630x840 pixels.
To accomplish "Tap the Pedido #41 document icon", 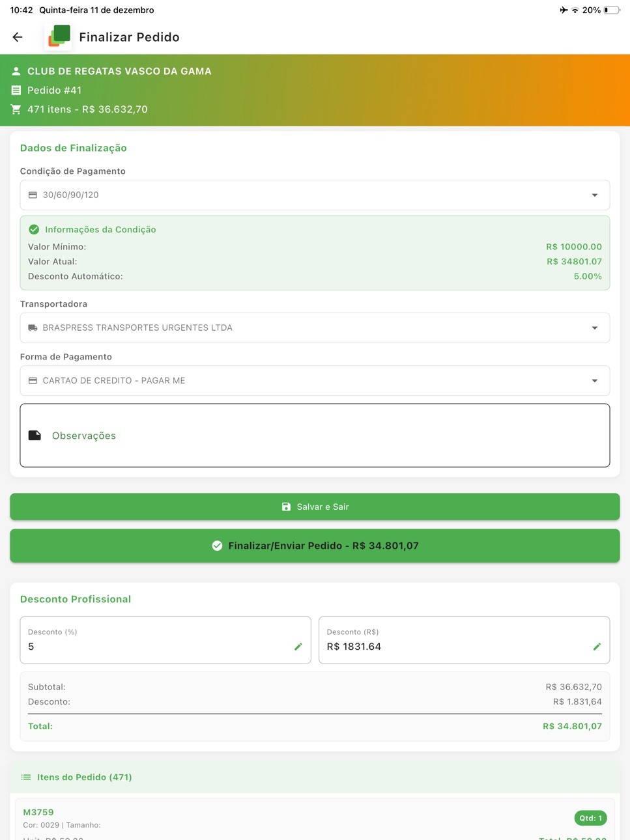I will 16,91.
